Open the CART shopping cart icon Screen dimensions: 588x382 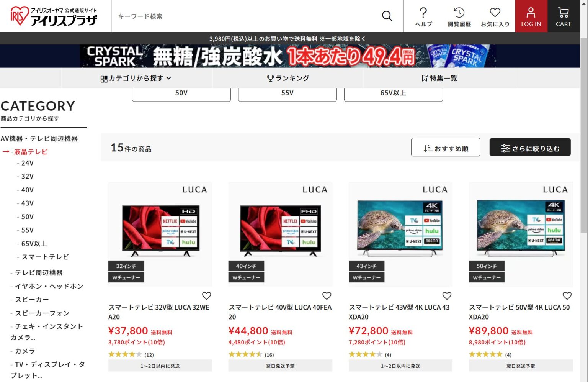(x=563, y=13)
